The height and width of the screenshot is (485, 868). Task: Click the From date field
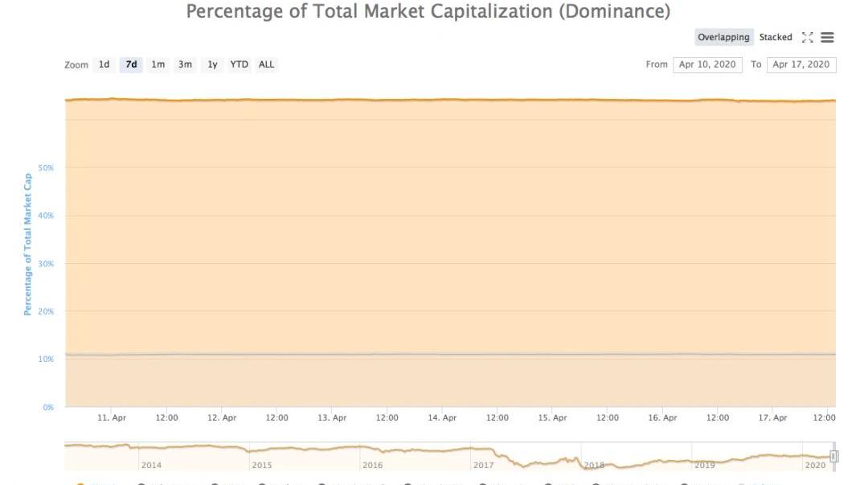[x=707, y=64]
